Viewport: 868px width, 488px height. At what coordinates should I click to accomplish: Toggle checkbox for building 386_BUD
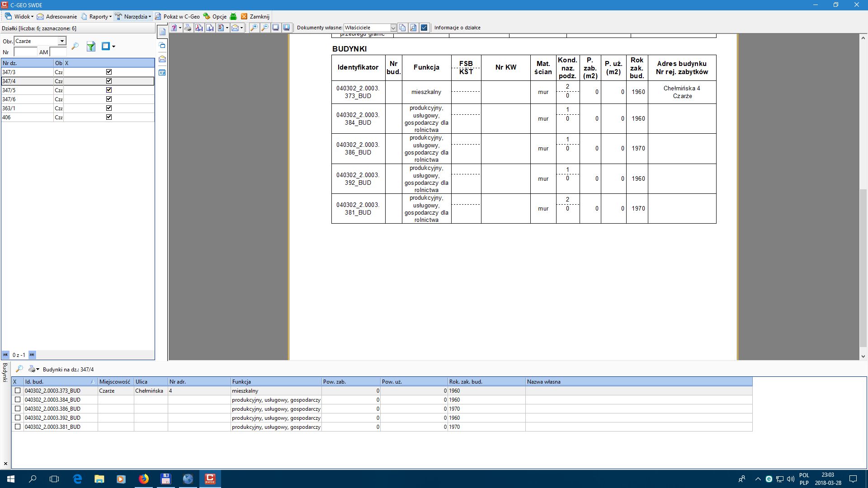tap(18, 408)
